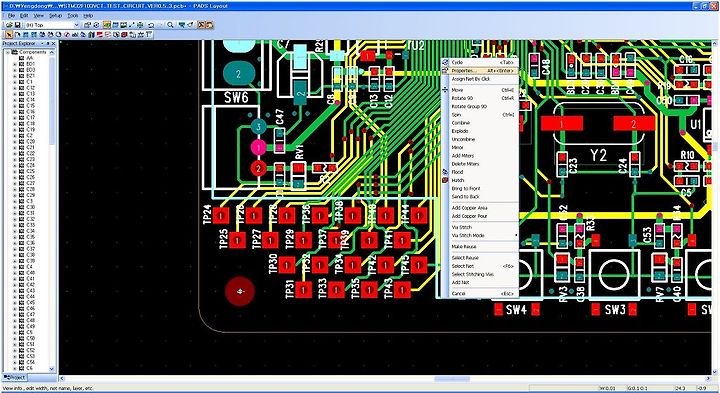Click the Text 'ab' drafting tool icon

coord(74,34)
